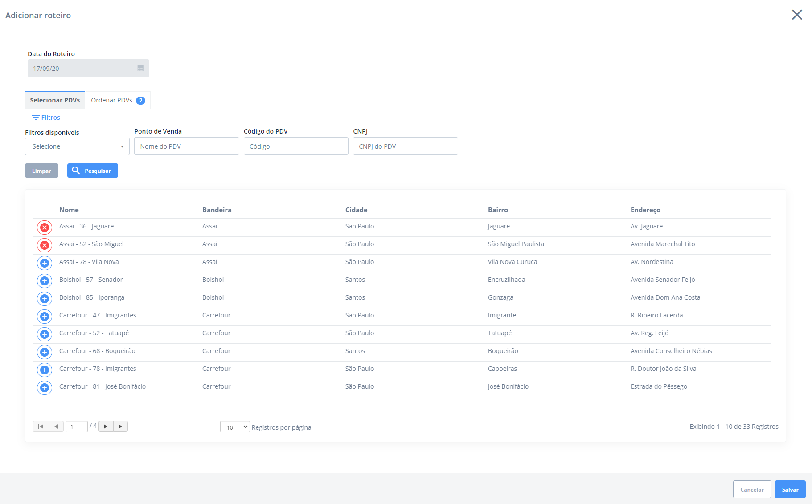This screenshot has height=504, width=812.
Task: Add Bolshoi - 85 - Iporanga PDV
Action: (45, 299)
